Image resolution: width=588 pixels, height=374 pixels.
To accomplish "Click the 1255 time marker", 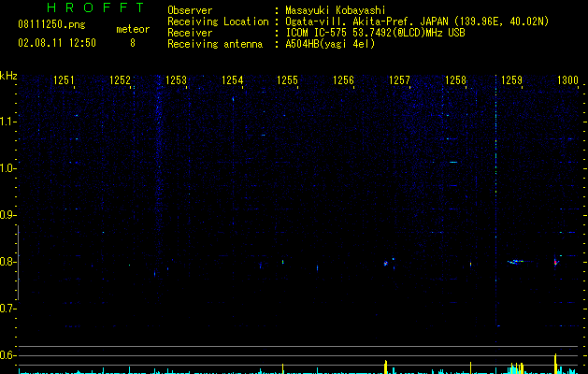I will pyautogui.click(x=287, y=80).
